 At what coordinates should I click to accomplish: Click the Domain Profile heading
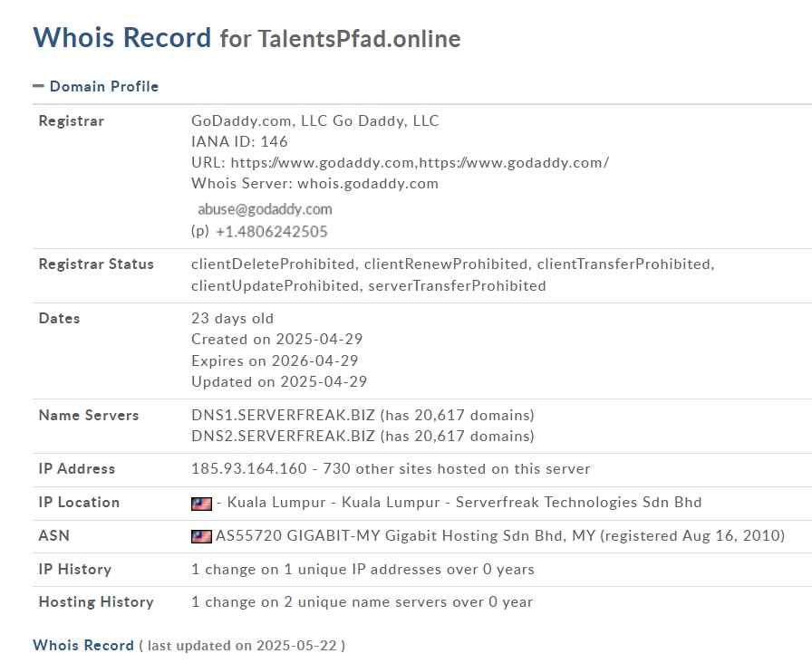coord(104,86)
